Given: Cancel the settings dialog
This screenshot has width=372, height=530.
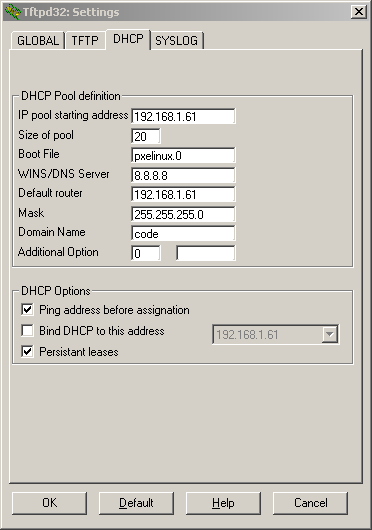Looking at the screenshot, I should pyautogui.click(x=310, y=503).
